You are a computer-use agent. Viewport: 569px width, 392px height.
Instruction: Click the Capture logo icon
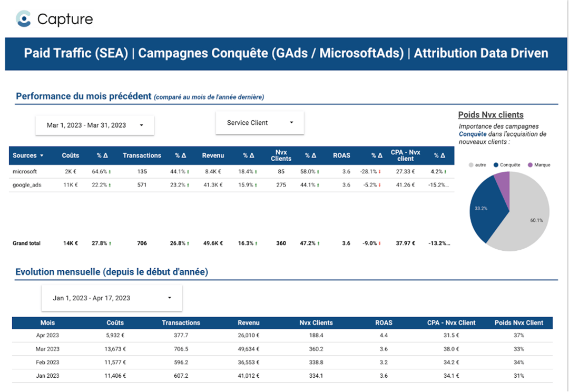[22, 19]
